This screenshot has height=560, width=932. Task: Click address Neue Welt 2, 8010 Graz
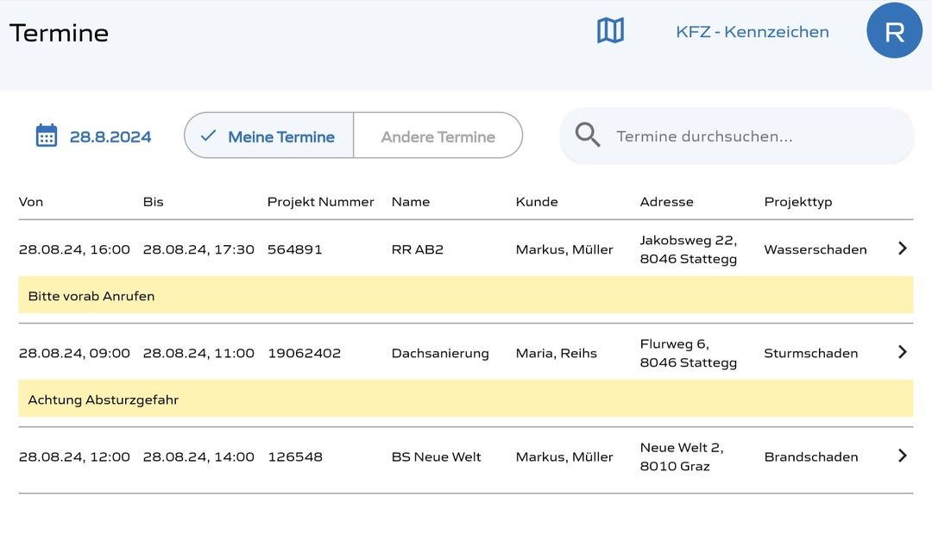coord(681,456)
